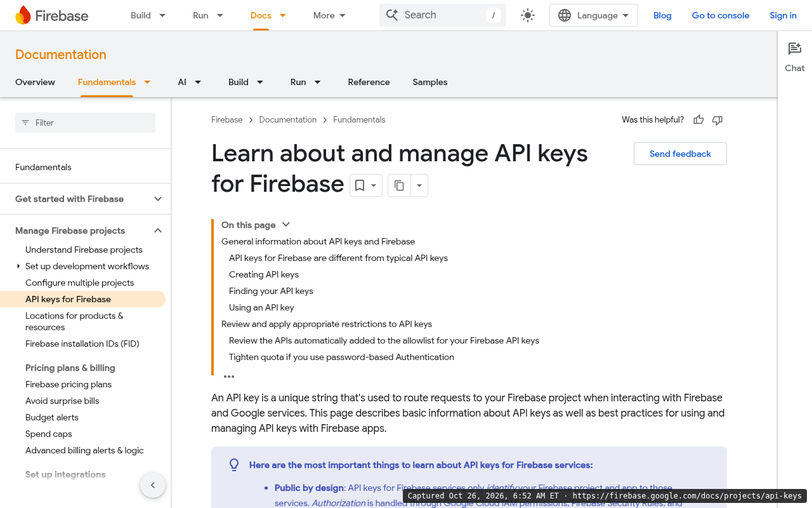This screenshot has height=508, width=812.
Task: Click the Send feedback button
Action: point(680,154)
